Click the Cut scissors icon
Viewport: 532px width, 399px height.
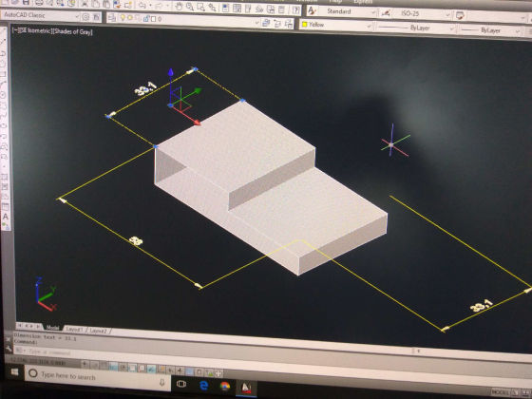tap(85, 4)
